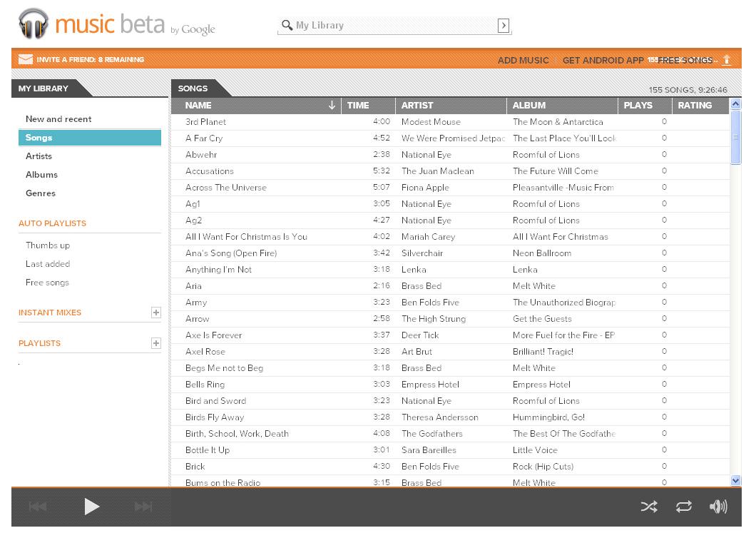Click the search go arrow button
The image size is (756, 533).
504,26
